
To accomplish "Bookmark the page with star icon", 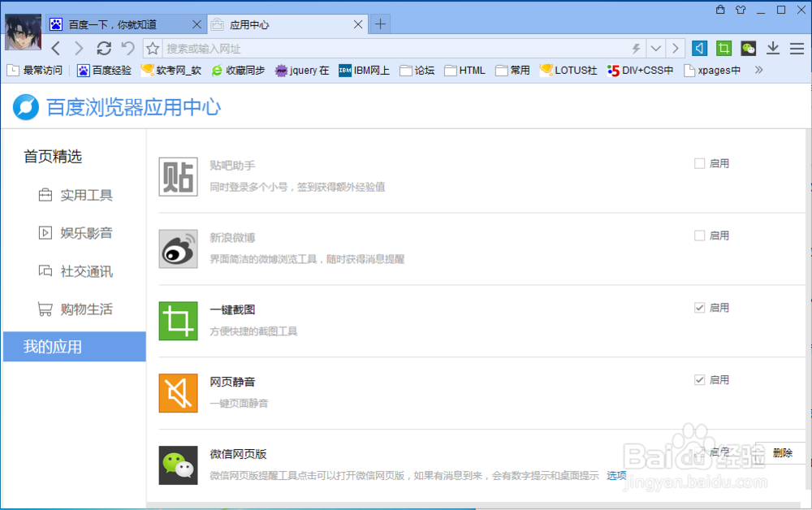I will click(x=153, y=49).
